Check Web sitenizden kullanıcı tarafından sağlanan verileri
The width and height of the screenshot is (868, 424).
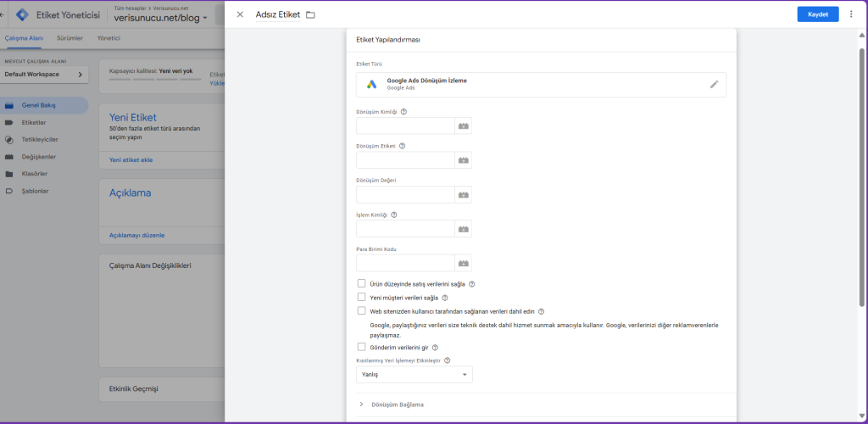[x=361, y=311]
